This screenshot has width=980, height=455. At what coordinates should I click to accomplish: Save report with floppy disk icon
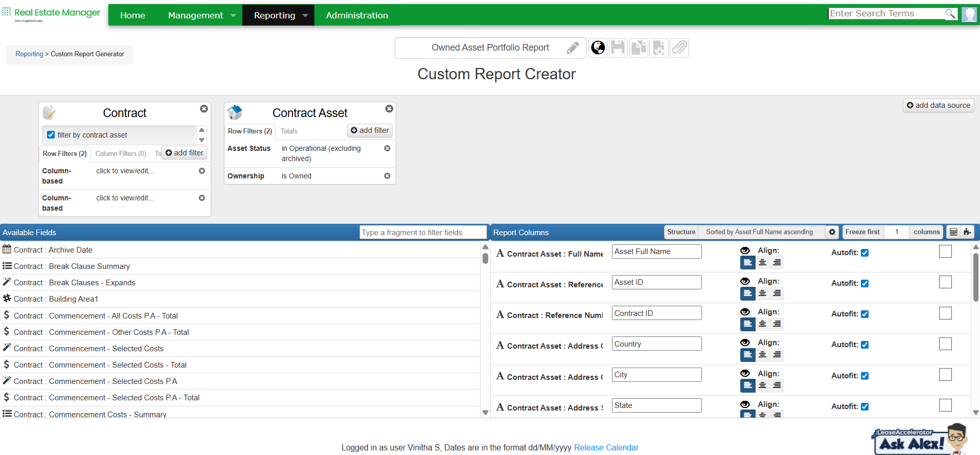click(618, 48)
